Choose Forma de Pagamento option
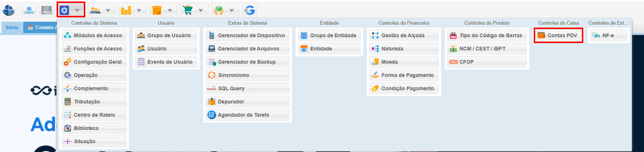 click(404, 75)
